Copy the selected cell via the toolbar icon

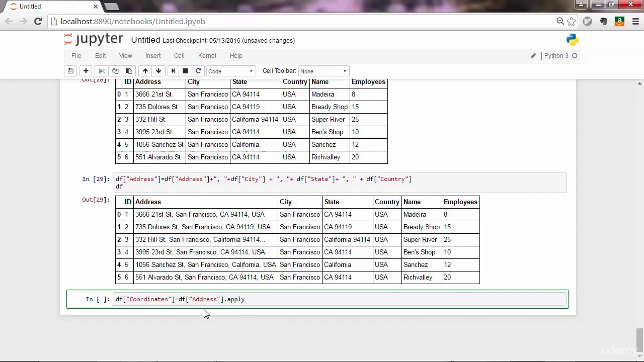pyautogui.click(x=115, y=71)
